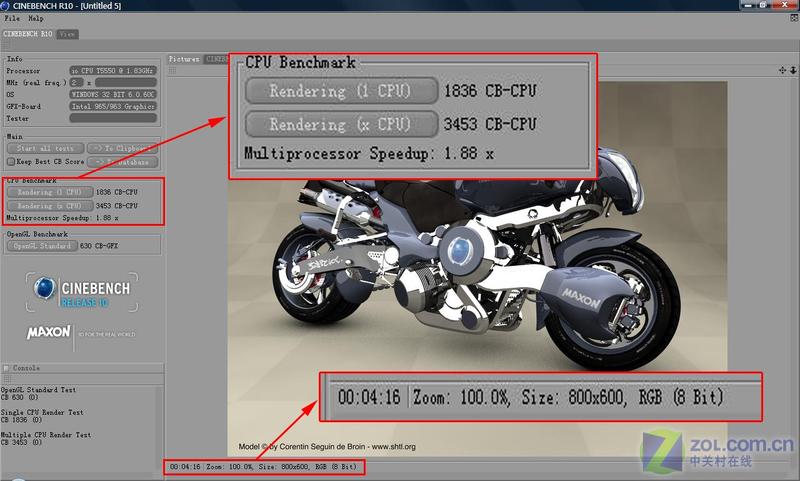Click the "OpenGL Standard Test" console line
This screenshot has width=800, height=481.
pos(38,390)
